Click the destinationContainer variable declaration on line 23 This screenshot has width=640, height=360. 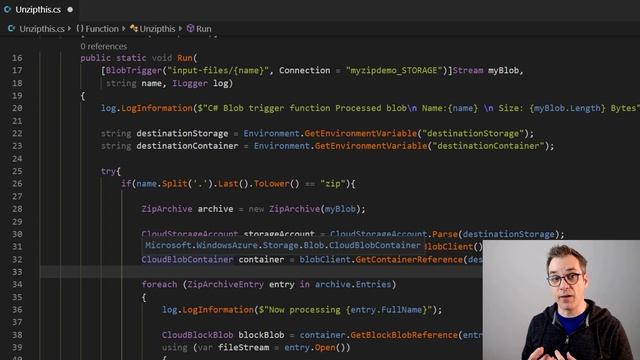[187, 146]
